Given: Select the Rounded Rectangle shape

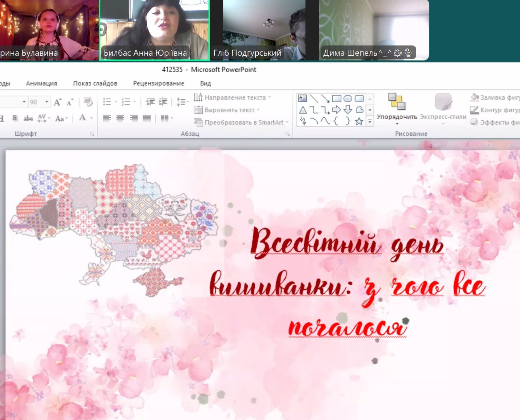Looking at the screenshot, I should coord(359,99).
